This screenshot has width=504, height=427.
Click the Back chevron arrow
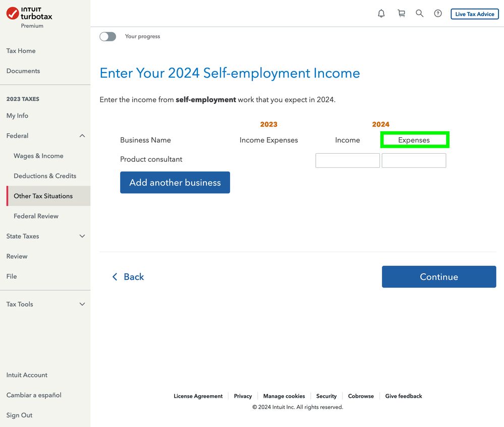pyautogui.click(x=115, y=276)
